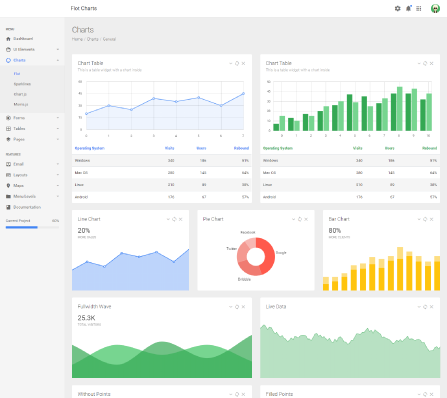
Task: Click the Charts circle icon in sidebar
Action: pyautogui.click(x=8, y=60)
